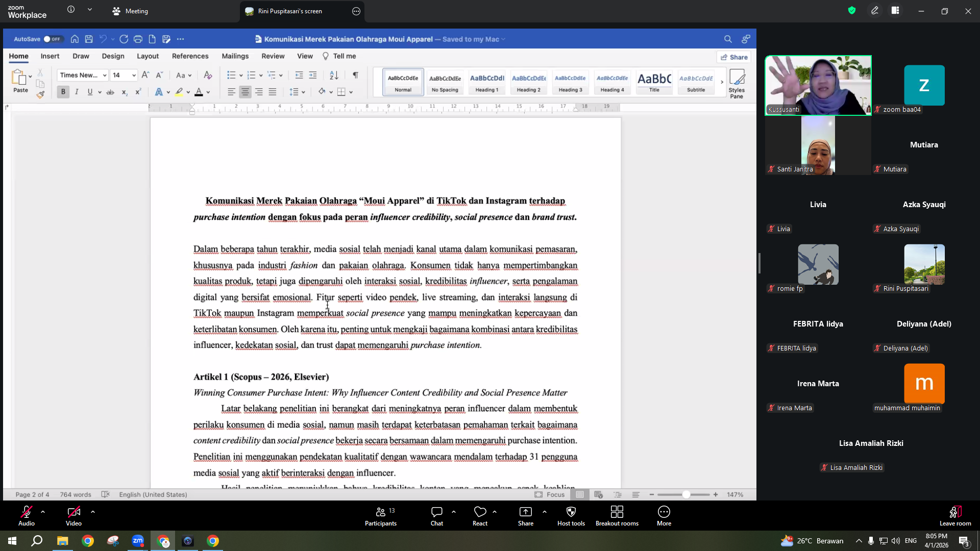Switch to Print Layout view icon

pos(580,494)
